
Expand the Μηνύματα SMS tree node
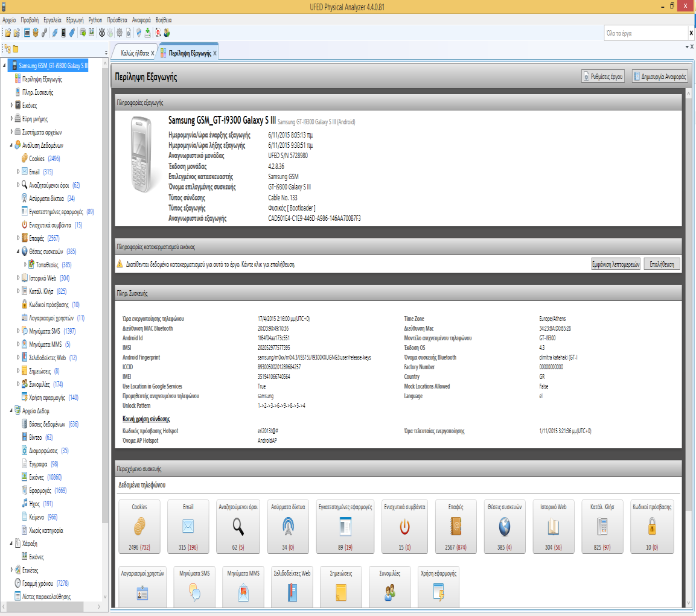click(18, 331)
